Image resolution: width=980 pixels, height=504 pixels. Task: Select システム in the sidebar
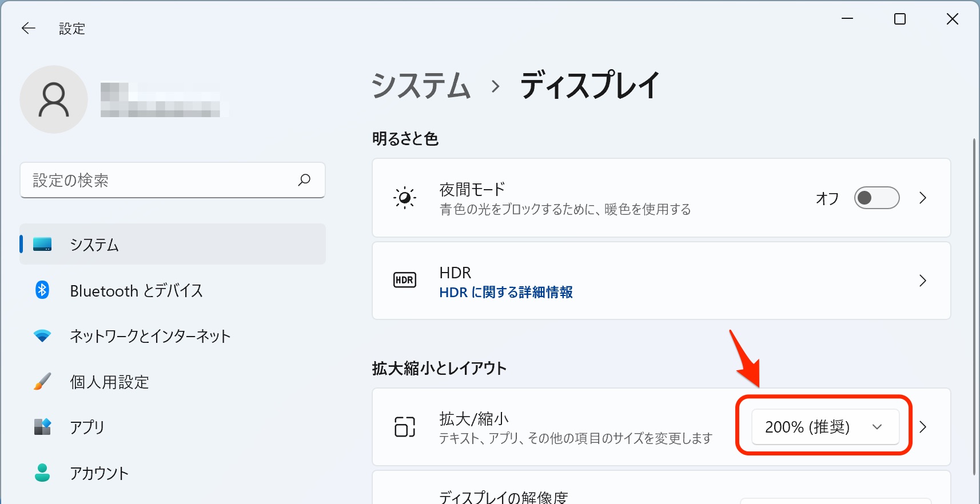[x=173, y=245]
